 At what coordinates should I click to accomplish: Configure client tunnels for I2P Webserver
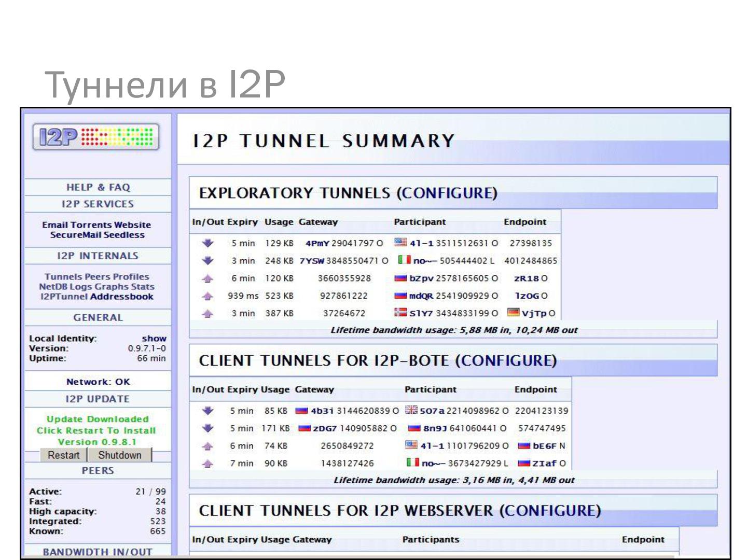tap(550, 510)
